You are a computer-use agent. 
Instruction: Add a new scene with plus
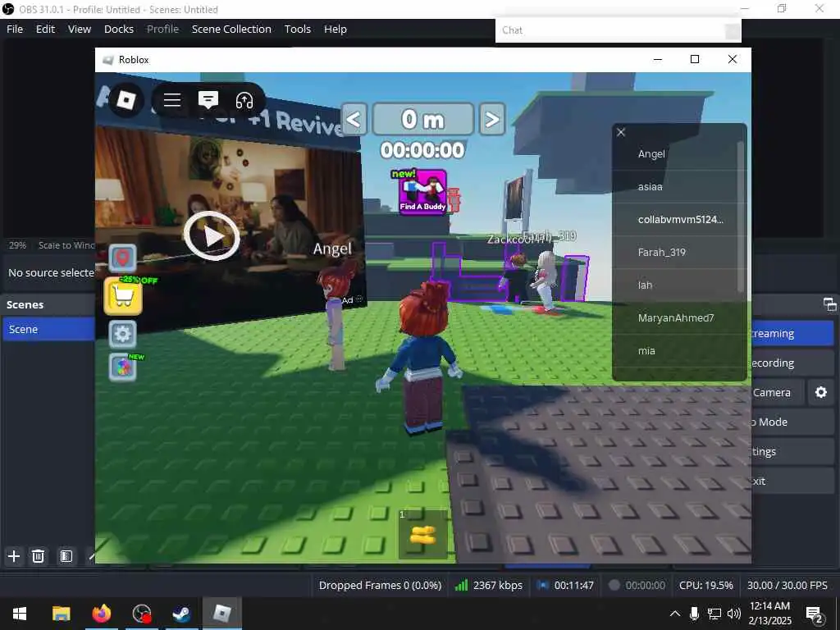14,556
